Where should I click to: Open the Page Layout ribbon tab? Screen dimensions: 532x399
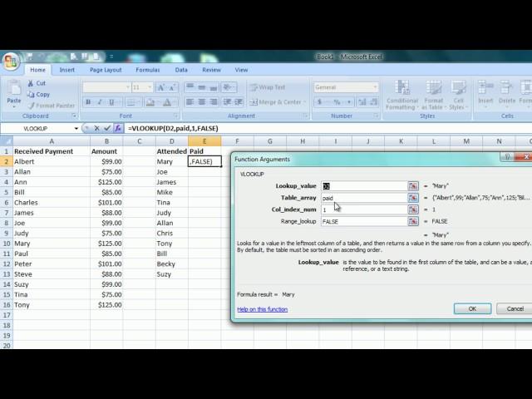tap(106, 70)
